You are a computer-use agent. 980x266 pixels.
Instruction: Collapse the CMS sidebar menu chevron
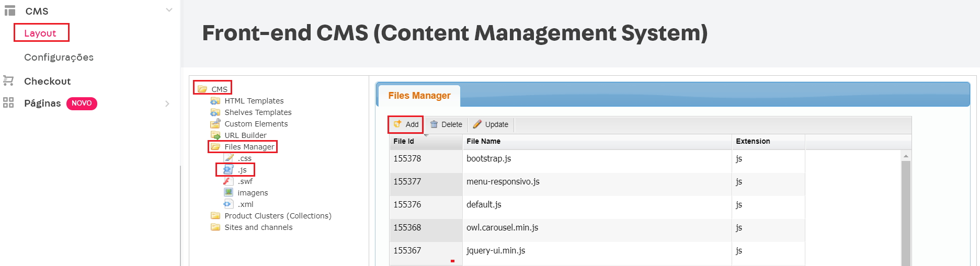169,10
